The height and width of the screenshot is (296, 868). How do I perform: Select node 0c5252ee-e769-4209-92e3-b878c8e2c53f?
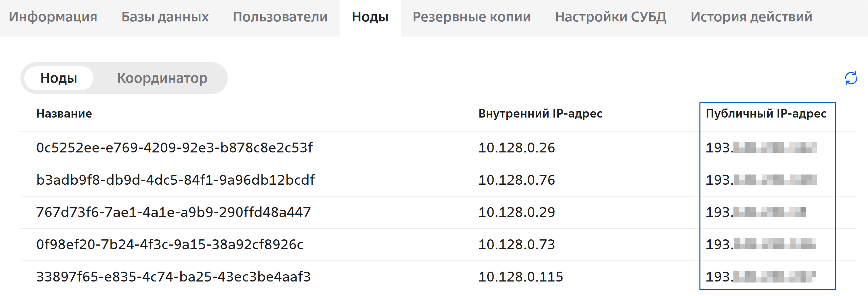pyautogui.click(x=174, y=148)
